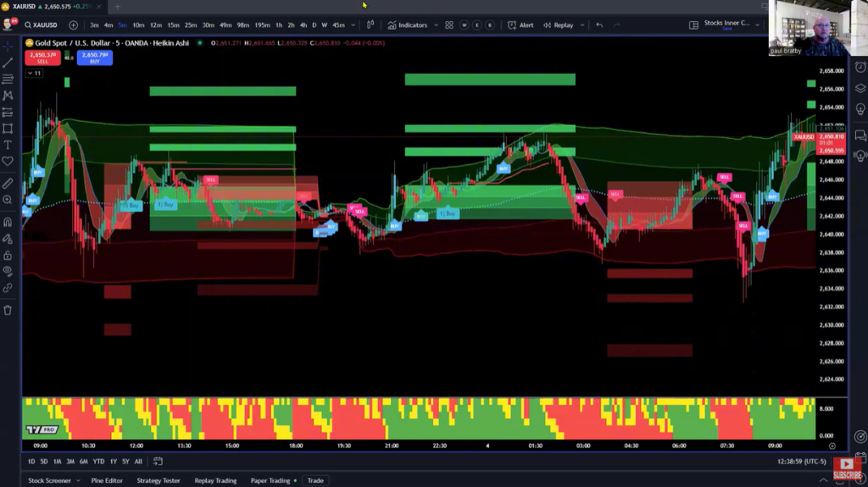Undo the last chart action

pyautogui.click(x=599, y=25)
